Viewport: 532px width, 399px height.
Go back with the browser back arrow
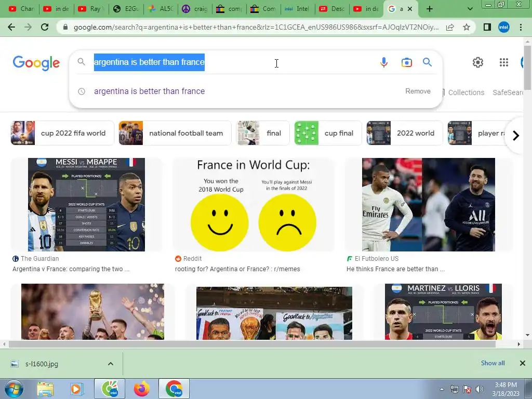click(x=11, y=27)
